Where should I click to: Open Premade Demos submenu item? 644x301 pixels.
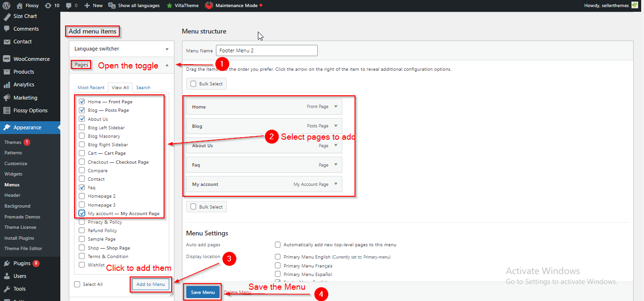click(x=22, y=217)
